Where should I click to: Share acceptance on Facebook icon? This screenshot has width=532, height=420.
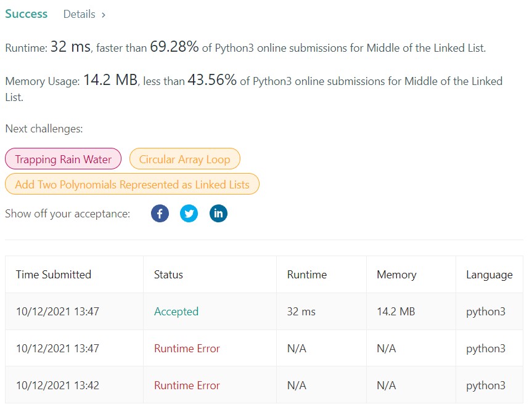tap(160, 214)
